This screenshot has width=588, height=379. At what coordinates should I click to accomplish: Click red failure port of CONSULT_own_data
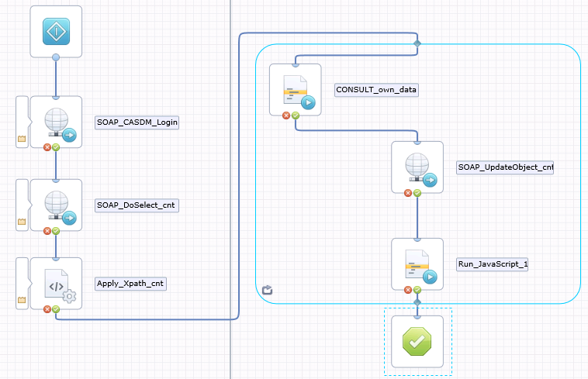click(x=286, y=115)
